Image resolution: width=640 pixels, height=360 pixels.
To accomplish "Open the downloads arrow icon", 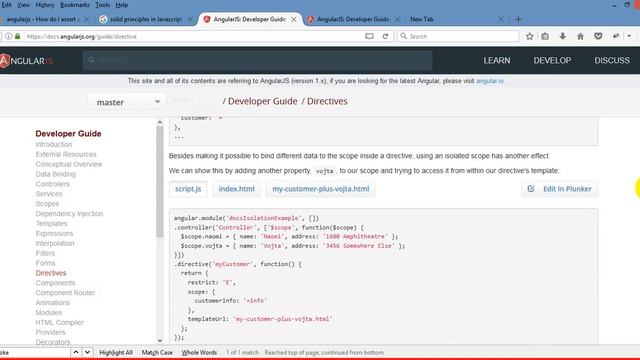I will (x=562, y=36).
